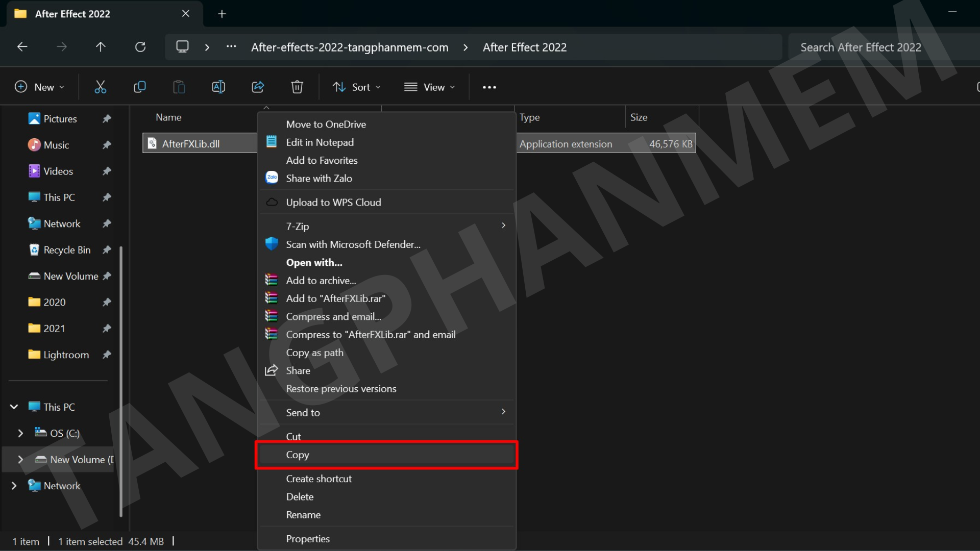
Task: Collapse the This PC tree node
Action: pos(14,407)
